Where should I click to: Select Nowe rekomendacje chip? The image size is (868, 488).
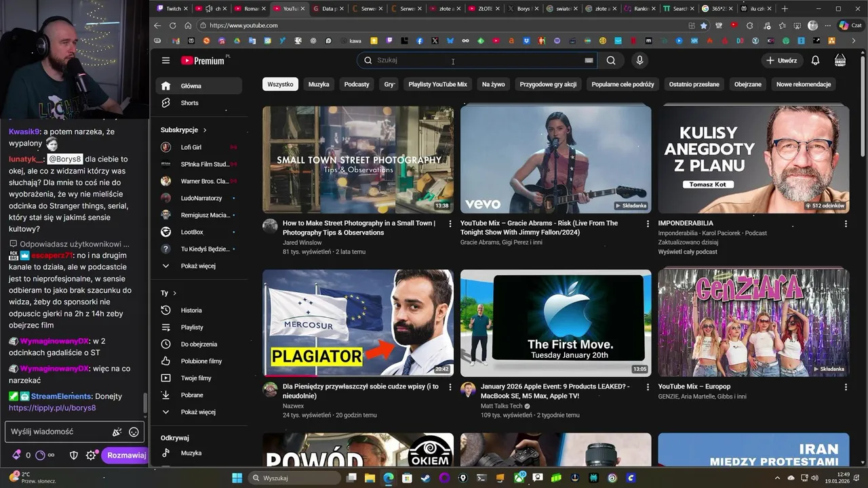804,85
